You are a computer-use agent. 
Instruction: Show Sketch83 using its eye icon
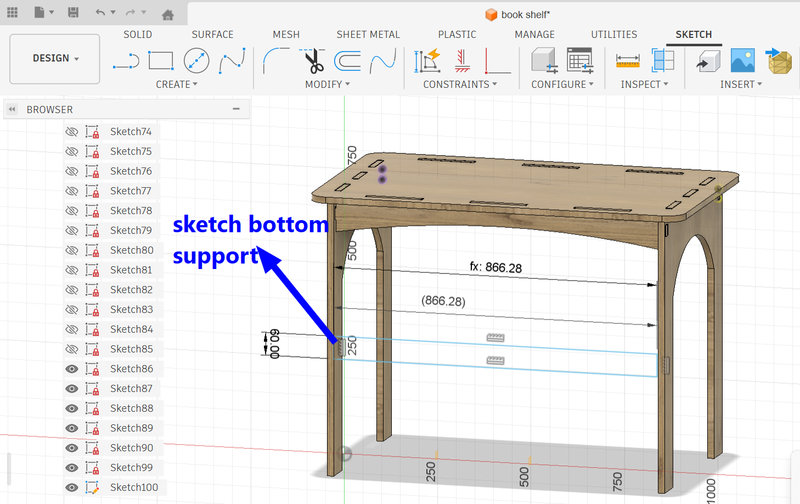tap(72, 310)
